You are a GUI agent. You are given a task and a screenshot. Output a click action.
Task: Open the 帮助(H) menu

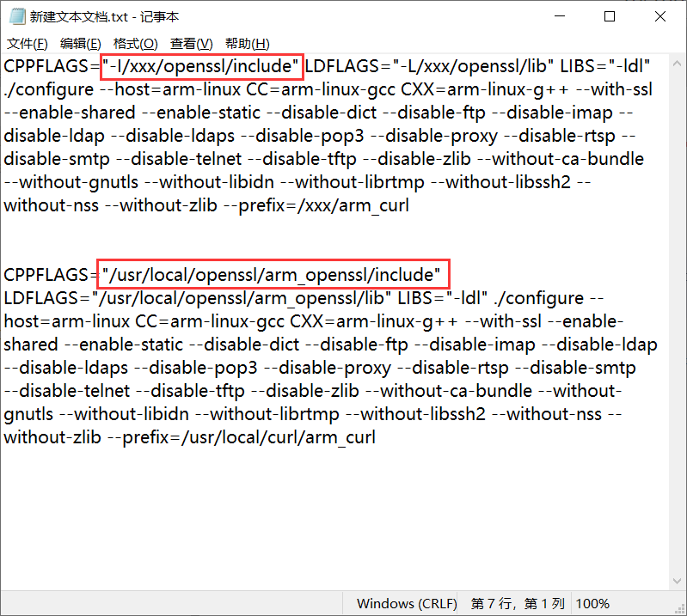pos(247,44)
